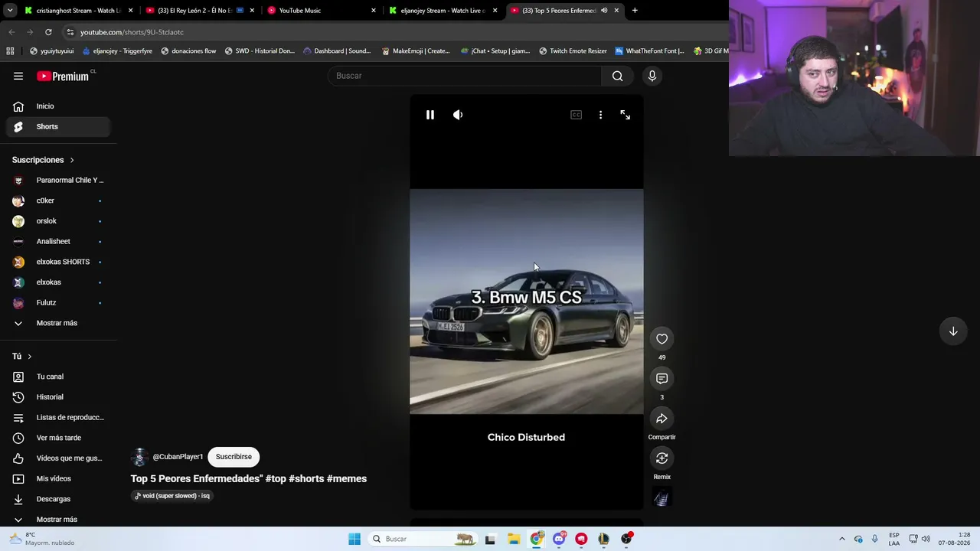The image size is (980, 551).
Task: Open the Fulutz channel subscription
Action: (x=58, y=303)
